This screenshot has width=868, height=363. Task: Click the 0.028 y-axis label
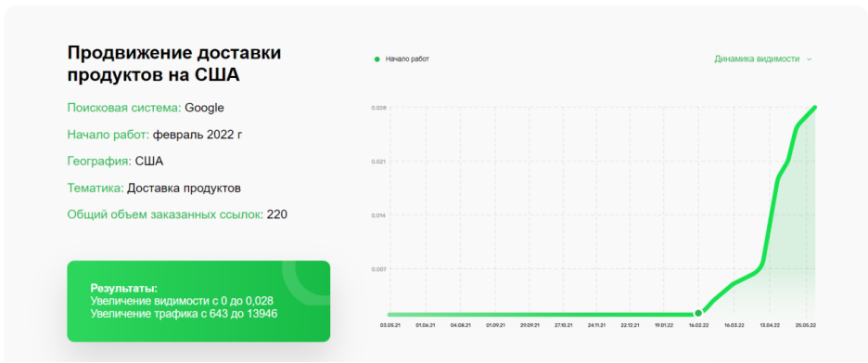click(x=378, y=108)
